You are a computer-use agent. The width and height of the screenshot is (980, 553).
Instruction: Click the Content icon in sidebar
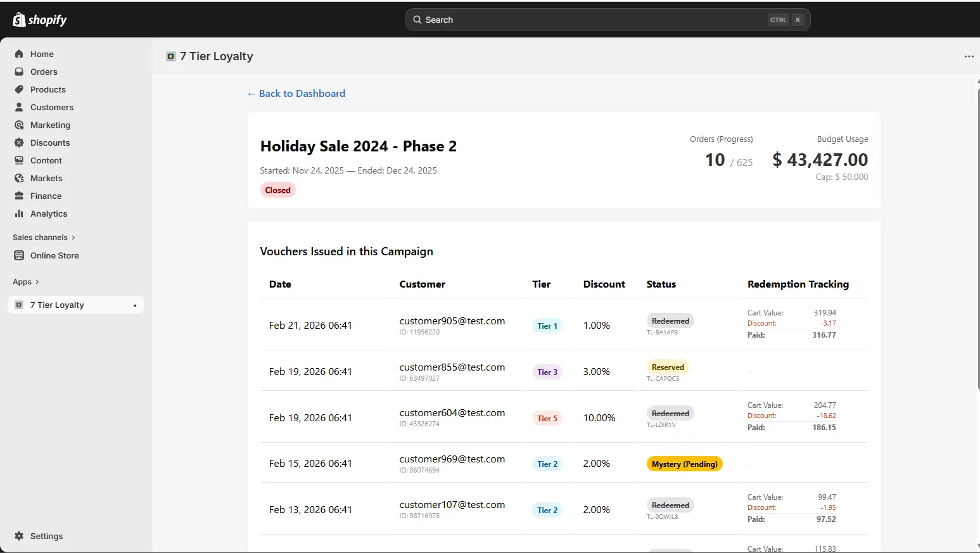(19, 160)
